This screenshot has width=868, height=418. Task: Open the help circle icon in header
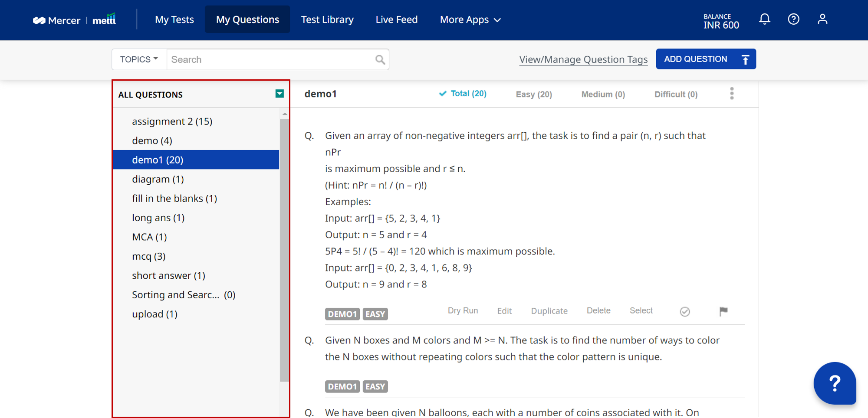point(793,19)
